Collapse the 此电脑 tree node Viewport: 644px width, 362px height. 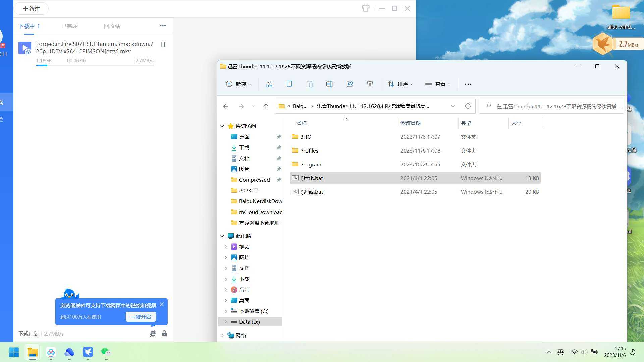point(222,236)
